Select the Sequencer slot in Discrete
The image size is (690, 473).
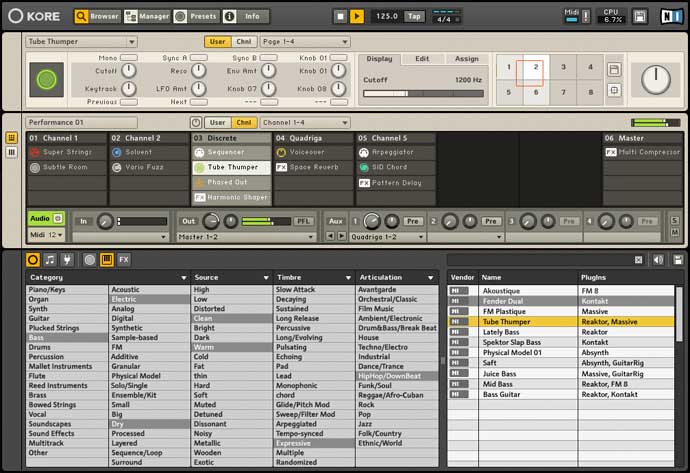(x=231, y=152)
